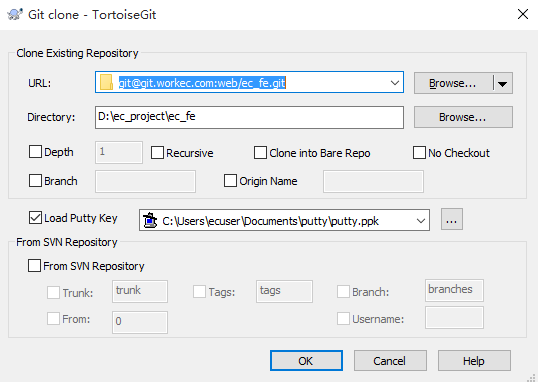Screen dimensions: 538x382
Task: Expand the Putty key path dropdown
Action: [x=421, y=221]
